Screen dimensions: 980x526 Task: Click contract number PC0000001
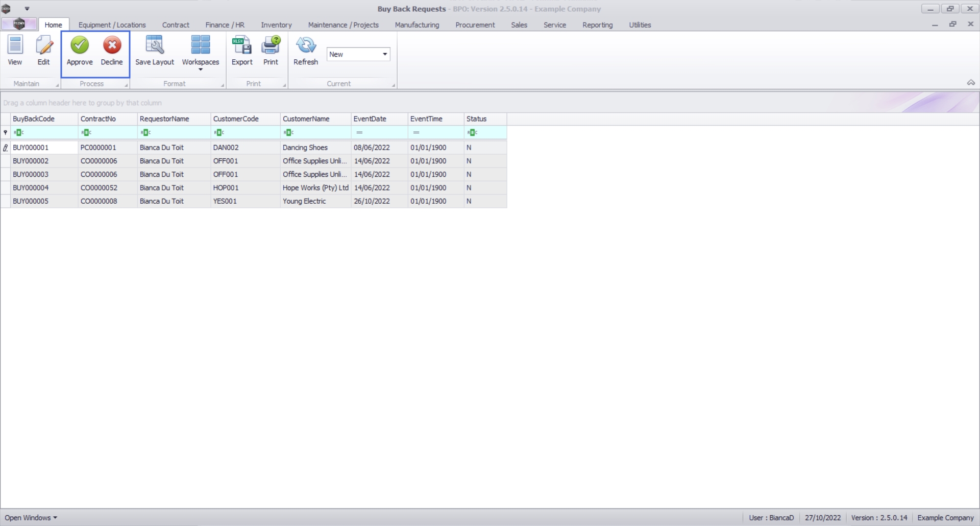(108, 148)
